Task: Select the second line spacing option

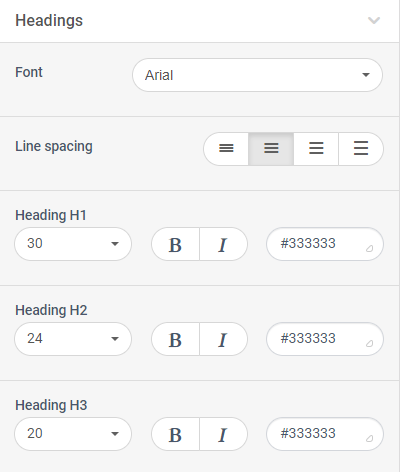Action: (x=271, y=149)
